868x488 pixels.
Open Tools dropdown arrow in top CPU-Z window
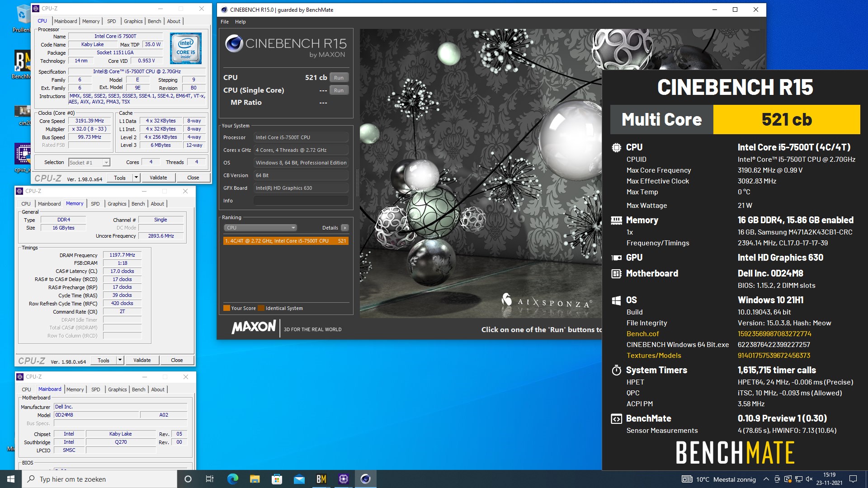(x=136, y=178)
